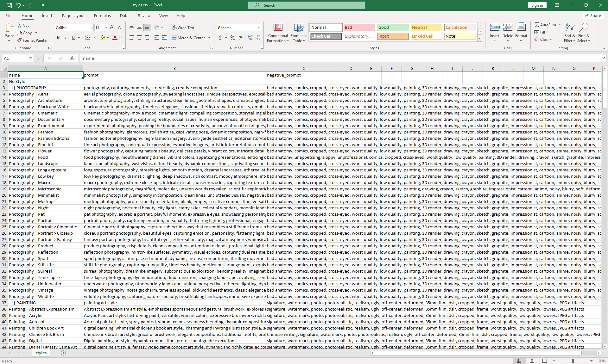This screenshot has width=608, height=364.
Task: Click the Sign in button
Action: [x=537, y=5]
